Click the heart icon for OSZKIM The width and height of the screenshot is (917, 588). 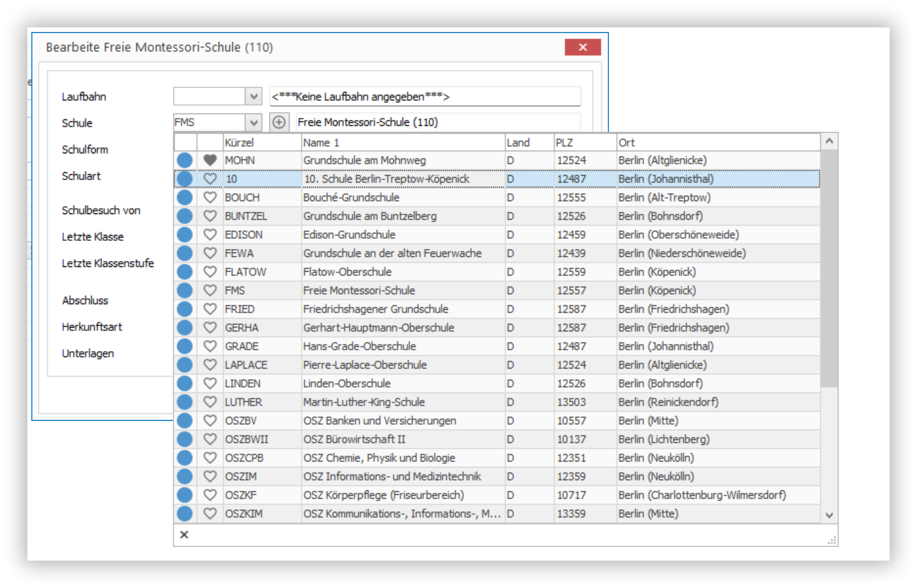(x=210, y=514)
